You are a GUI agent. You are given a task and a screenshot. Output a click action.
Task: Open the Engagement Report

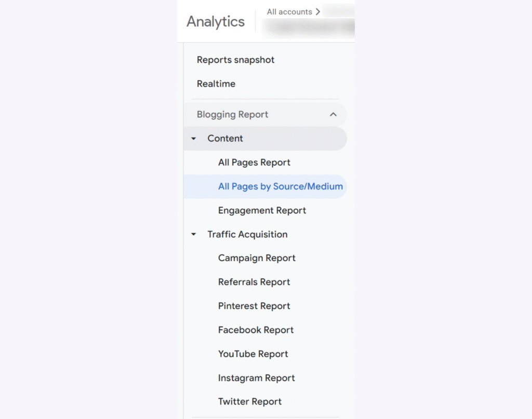click(262, 210)
